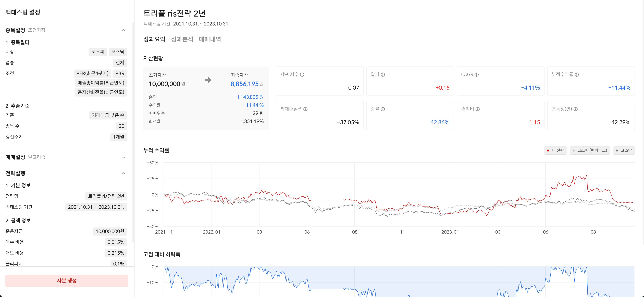Click the CAGR value -4.11%
Viewport: 644px width, 297px height.
530,88
